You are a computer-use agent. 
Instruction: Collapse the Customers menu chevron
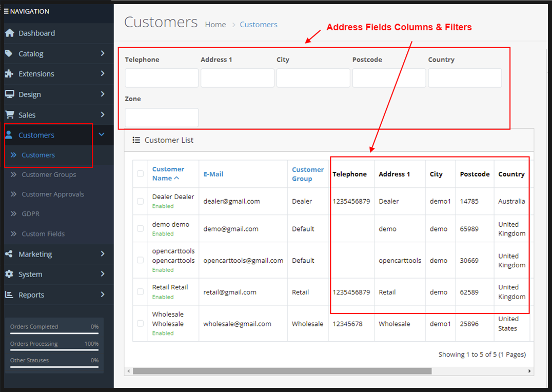pyautogui.click(x=102, y=135)
